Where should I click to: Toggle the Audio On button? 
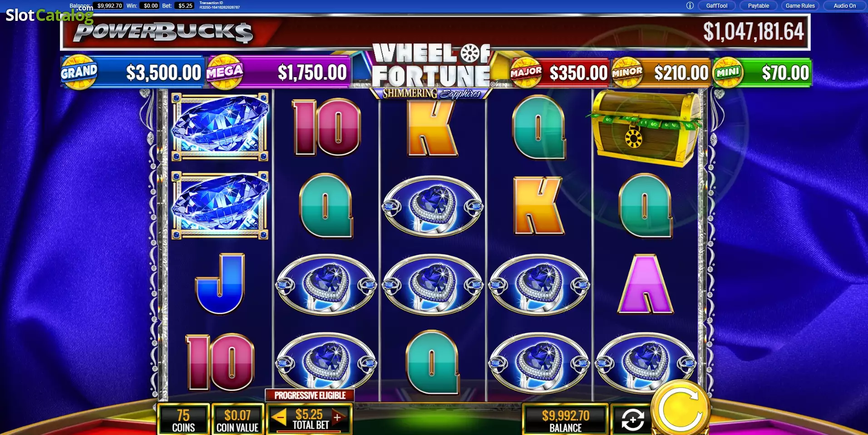844,6
